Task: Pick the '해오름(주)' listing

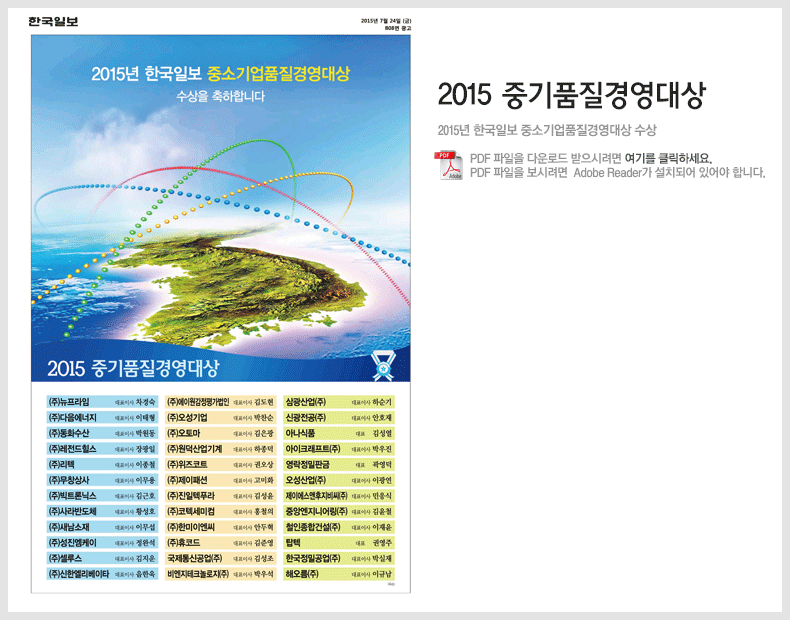Action: (339, 574)
